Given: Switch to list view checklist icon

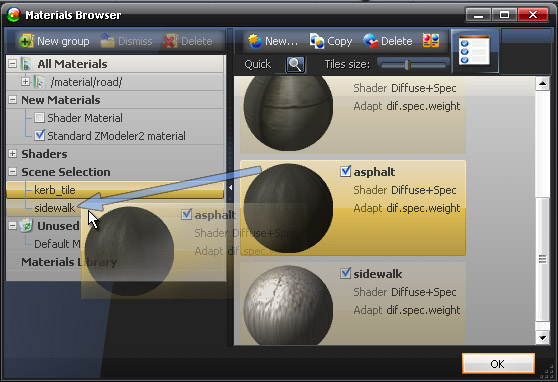Looking at the screenshot, I should point(475,51).
